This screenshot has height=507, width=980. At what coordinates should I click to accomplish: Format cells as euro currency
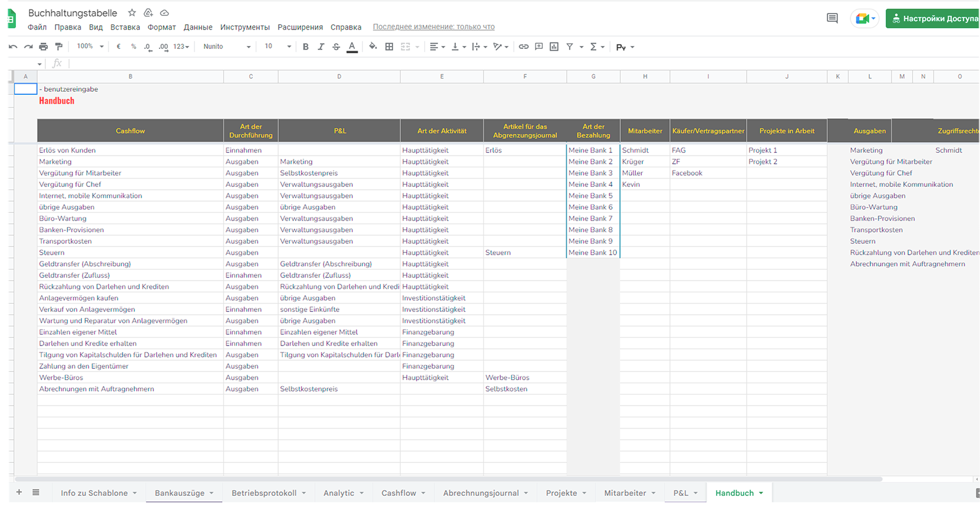118,47
